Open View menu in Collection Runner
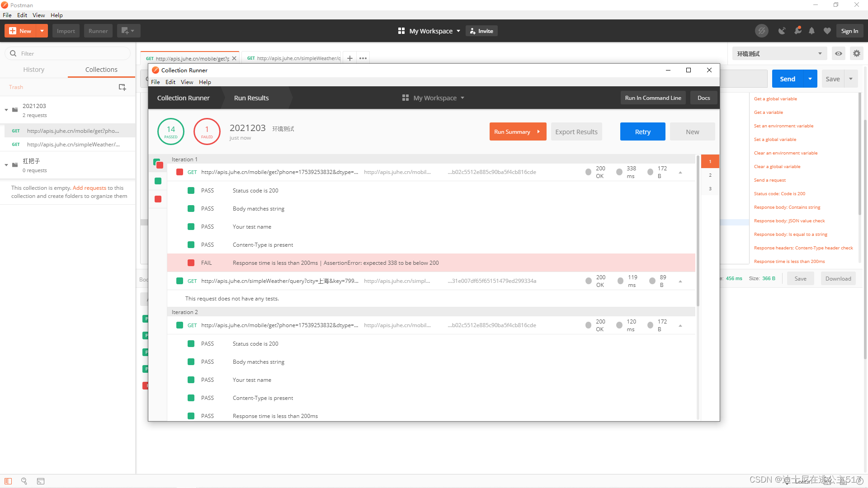 [x=187, y=82]
